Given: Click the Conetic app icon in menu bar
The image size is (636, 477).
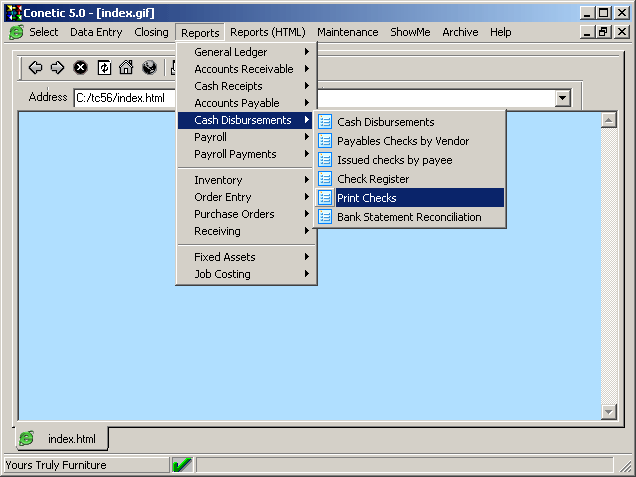Looking at the screenshot, I should coord(16,32).
